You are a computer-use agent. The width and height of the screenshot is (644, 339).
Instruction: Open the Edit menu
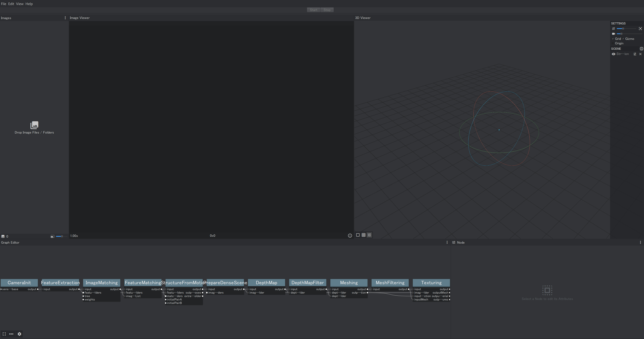tap(11, 4)
